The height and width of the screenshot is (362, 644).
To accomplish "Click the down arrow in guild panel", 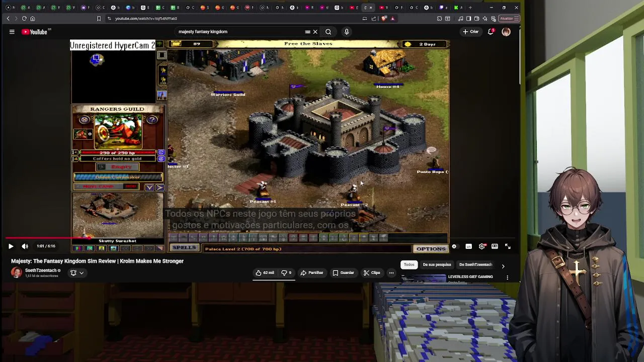I will [149, 188].
